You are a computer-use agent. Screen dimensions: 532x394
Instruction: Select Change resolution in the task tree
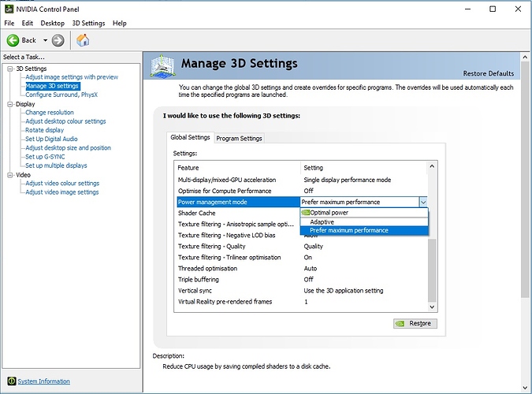click(49, 113)
